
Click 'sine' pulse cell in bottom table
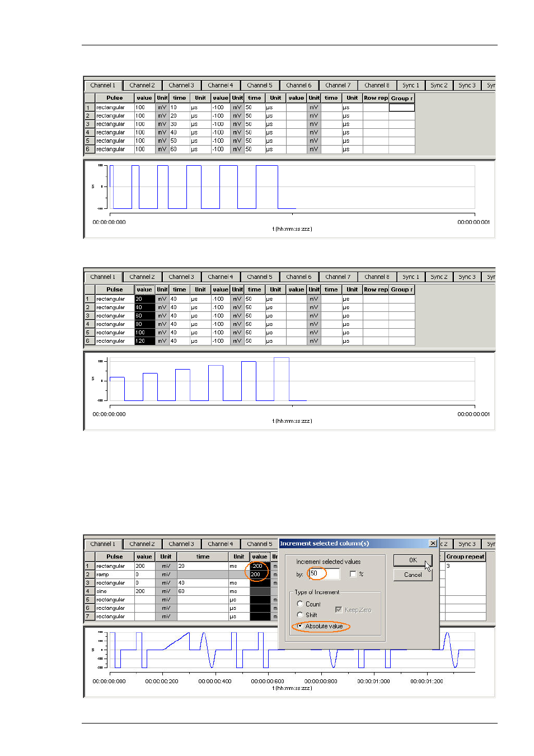tap(114, 591)
